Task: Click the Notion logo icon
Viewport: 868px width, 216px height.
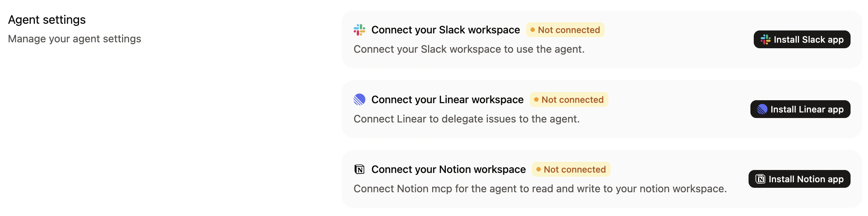Action: pyautogui.click(x=359, y=169)
